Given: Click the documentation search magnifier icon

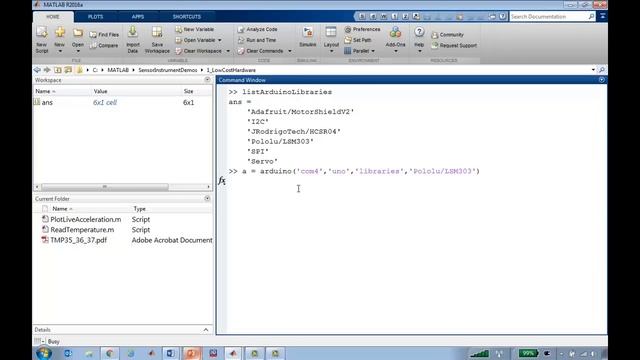Looking at the screenshot, I should click(591, 17).
